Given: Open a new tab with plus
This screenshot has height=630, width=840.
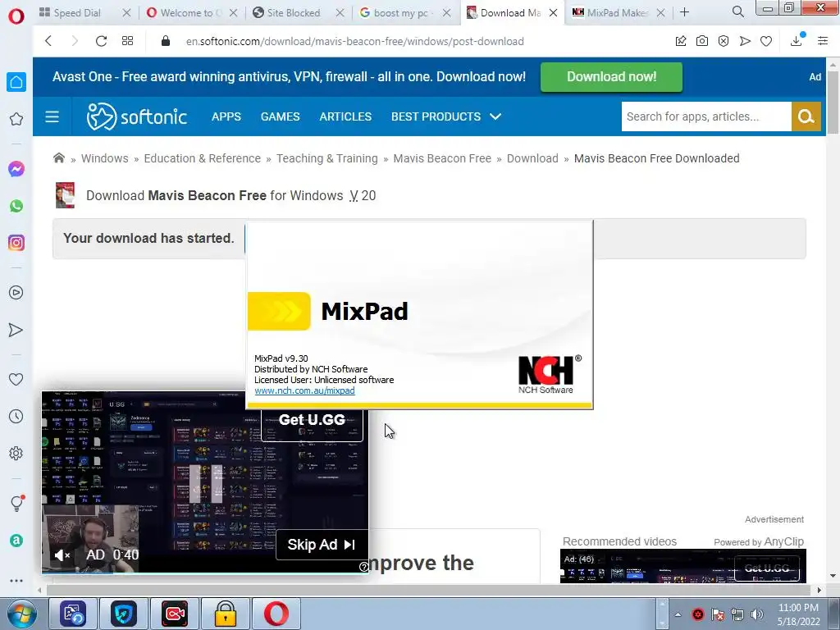Looking at the screenshot, I should pos(684,11).
